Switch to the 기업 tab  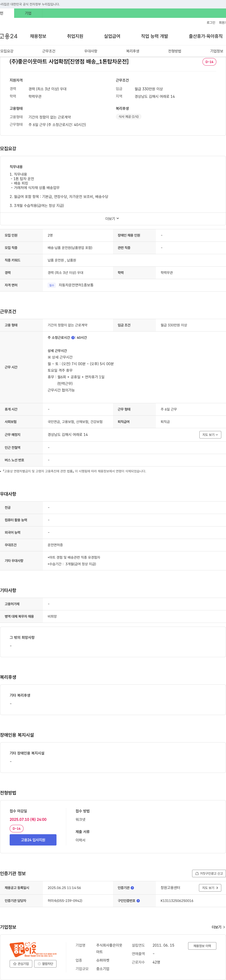pyautogui.click(x=28, y=13)
